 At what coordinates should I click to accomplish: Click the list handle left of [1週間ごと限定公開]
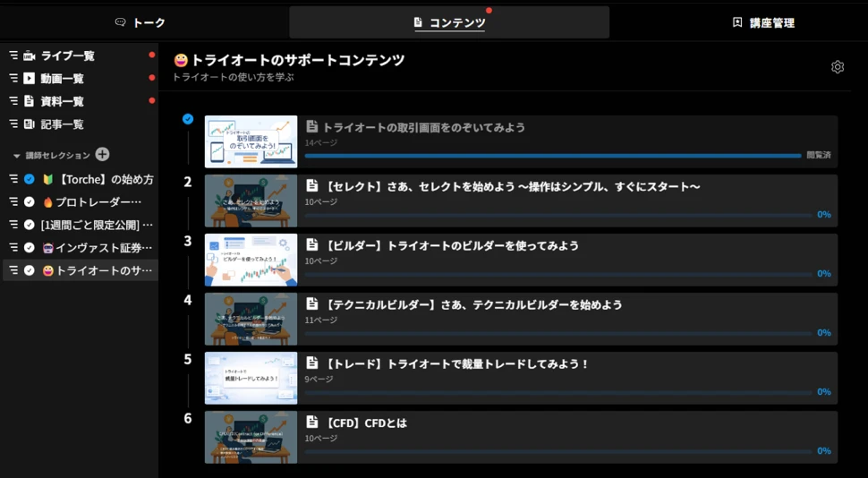[13, 225]
